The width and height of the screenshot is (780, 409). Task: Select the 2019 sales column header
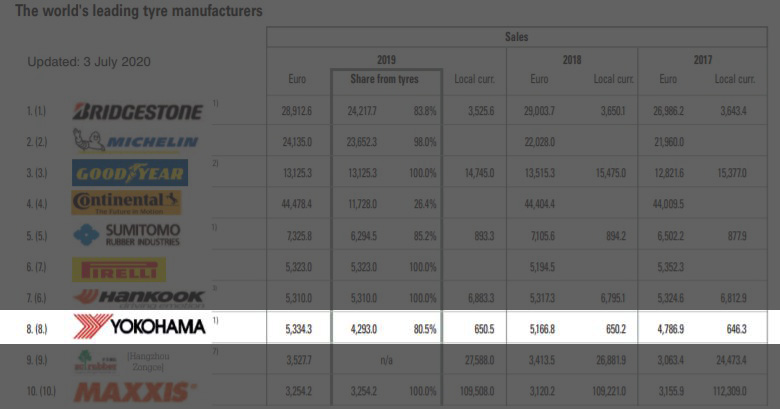pos(386,60)
